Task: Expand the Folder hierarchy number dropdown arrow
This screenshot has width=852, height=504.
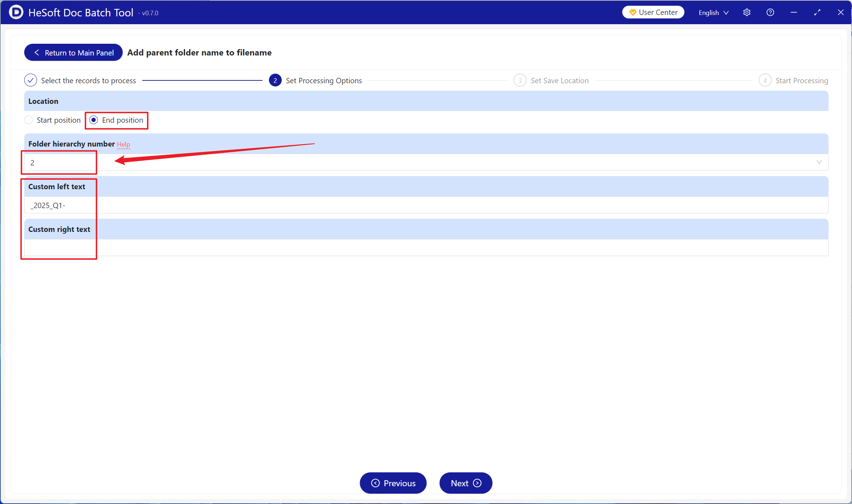Action: pos(819,162)
